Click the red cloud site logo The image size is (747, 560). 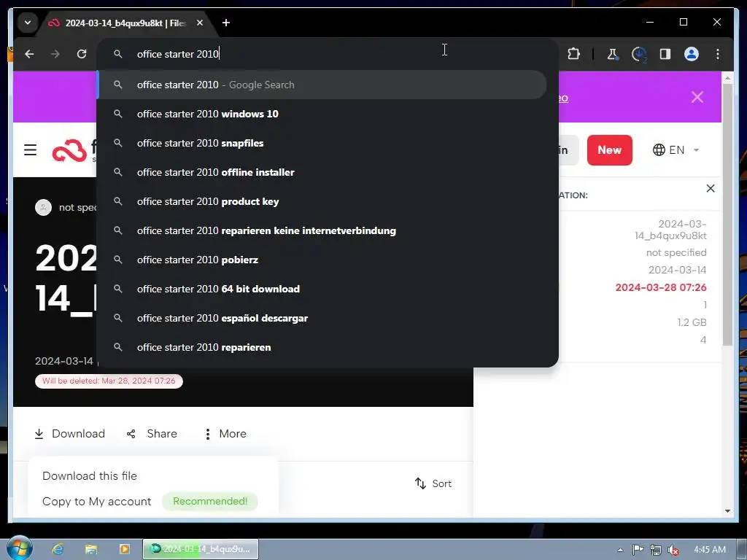[69, 150]
